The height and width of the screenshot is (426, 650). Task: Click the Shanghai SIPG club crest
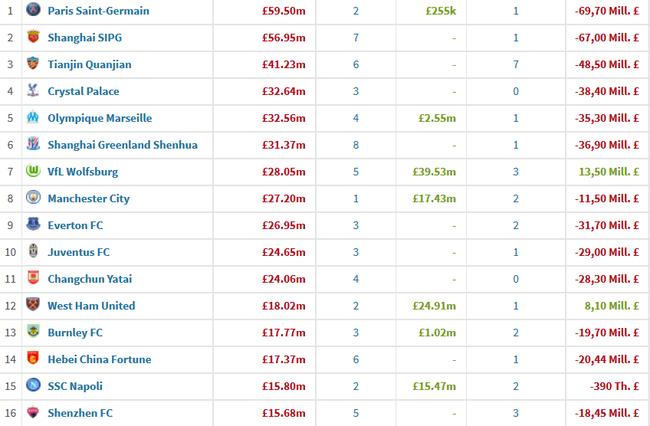click(x=31, y=37)
